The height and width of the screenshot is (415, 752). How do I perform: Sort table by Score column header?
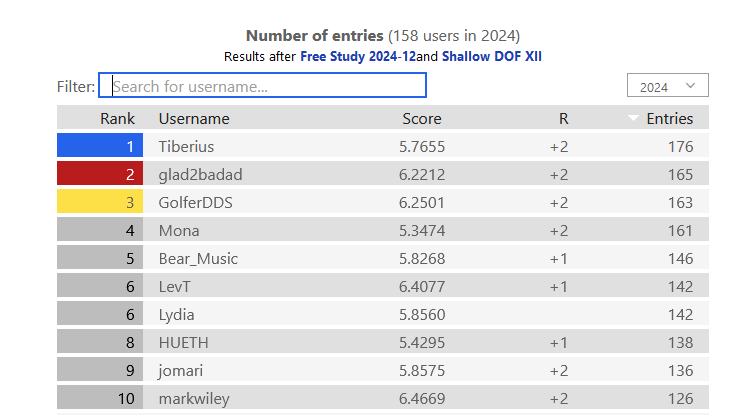point(422,119)
